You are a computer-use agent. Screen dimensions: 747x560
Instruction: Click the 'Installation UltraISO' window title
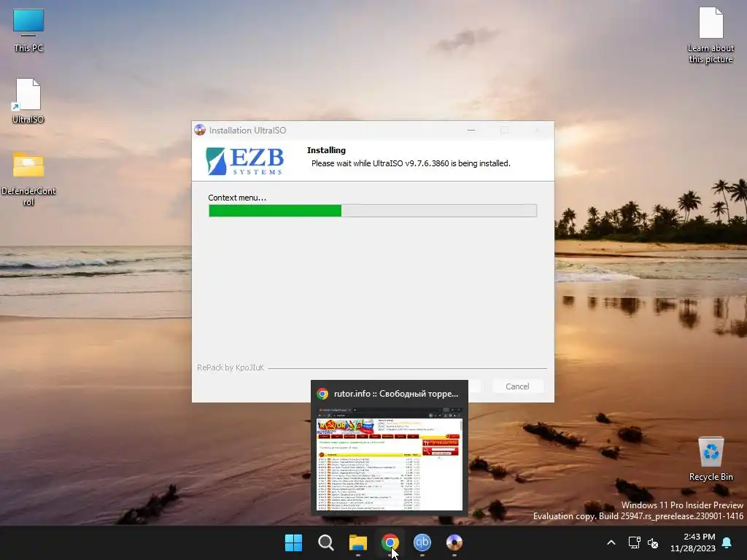(x=247, y=130)
